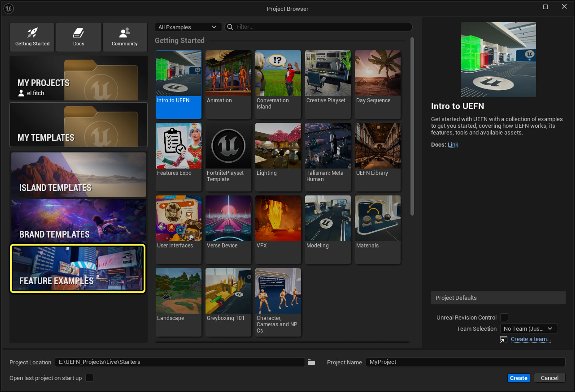Viewport: 575px width, 392px height.
Task: Select Character, Cameras and NPCs example
Action: tap(278, 302)
